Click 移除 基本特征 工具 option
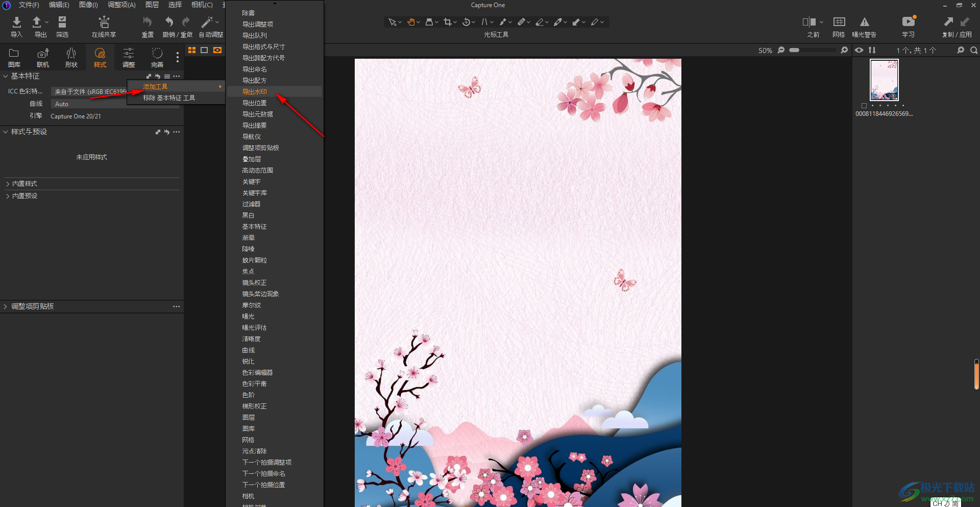The height and width of the screenshot is (507, 980). (x=169, y=98)
